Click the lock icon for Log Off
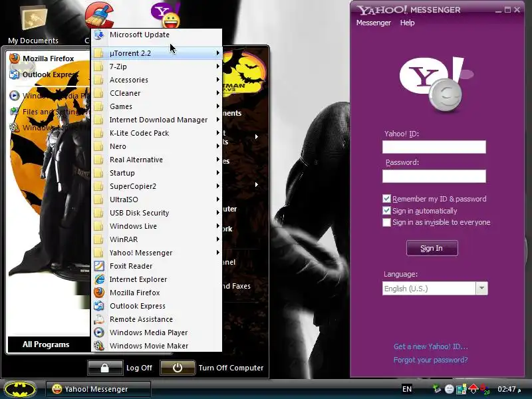 (105, 368)
